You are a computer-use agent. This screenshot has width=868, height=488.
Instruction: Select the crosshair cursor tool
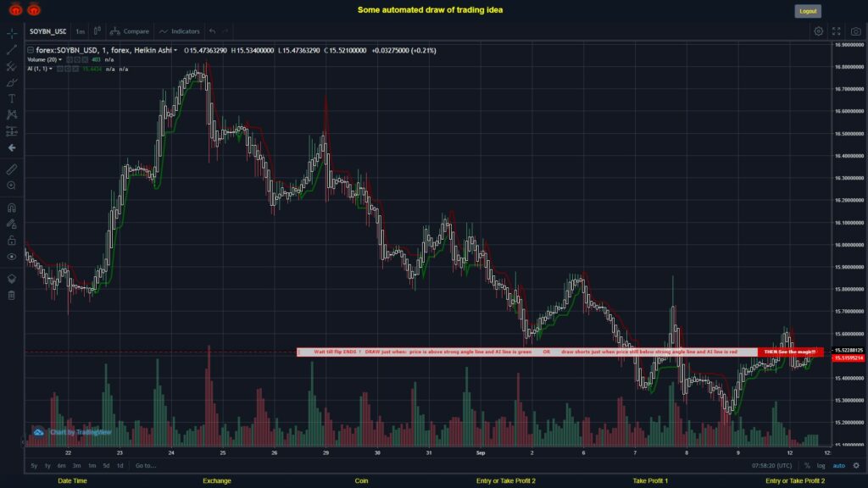(x=10, y=31)
